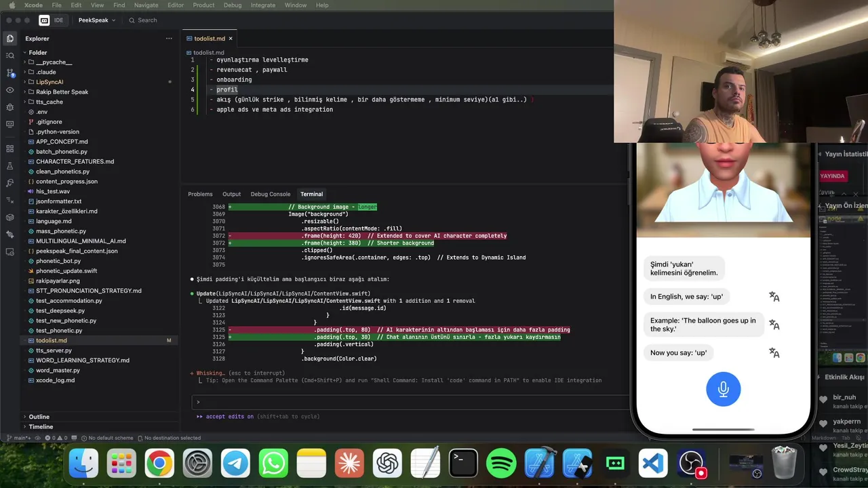Open Finder from the Dock
This screenshot has width=868, height=488.
(x=83, y=464)
